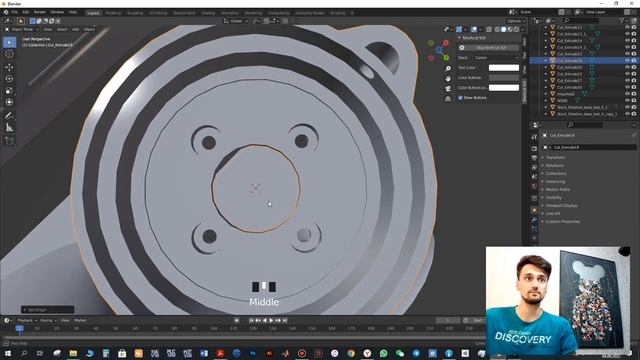Open the Render properties tab icon
Viewport: 640px width, 360px height.
coord(534,148)
